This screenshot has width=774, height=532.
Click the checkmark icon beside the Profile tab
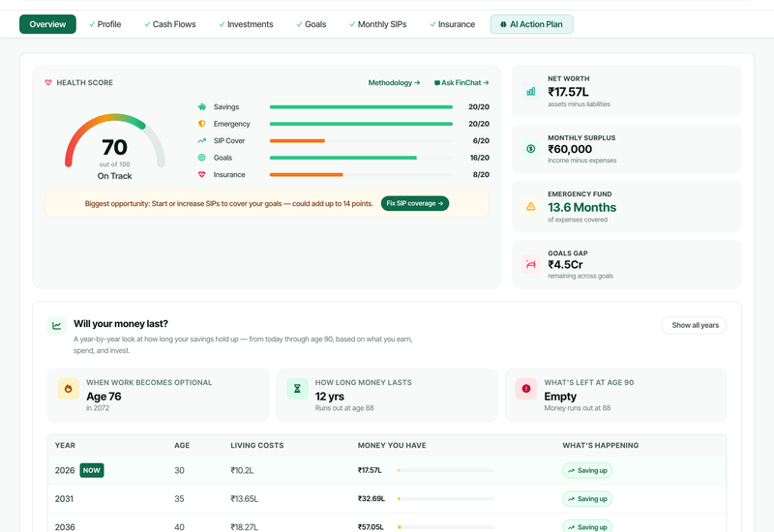point(92,24)
